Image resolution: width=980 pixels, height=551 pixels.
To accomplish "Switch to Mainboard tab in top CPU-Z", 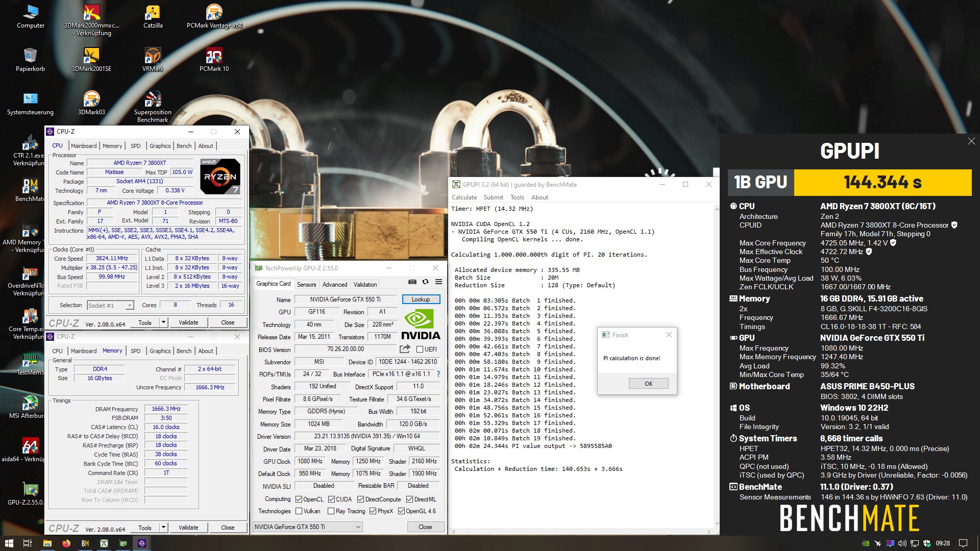I will point(84,146).
